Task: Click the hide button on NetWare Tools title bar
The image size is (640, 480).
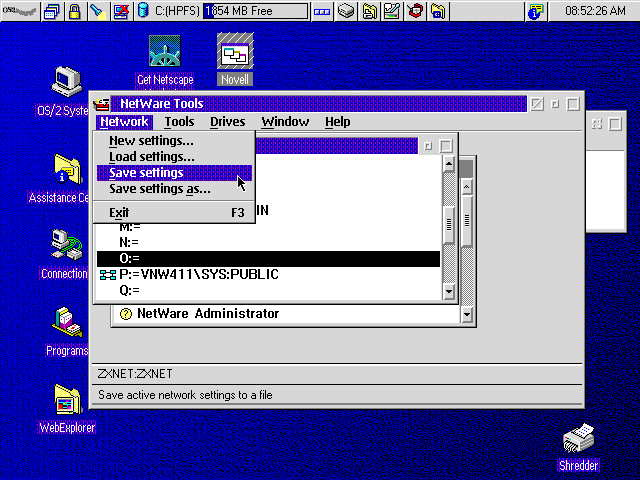Action: point(537,104)
